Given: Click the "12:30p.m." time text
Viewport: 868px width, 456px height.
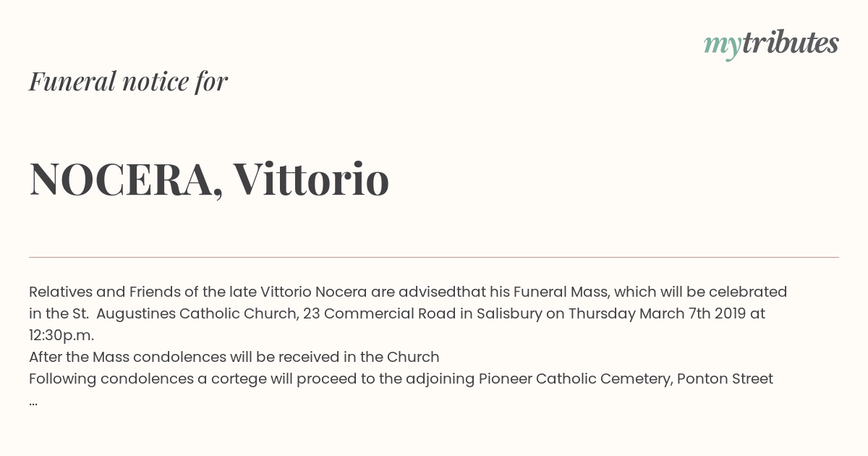Looking at the screenshot, I should point(61,336).
